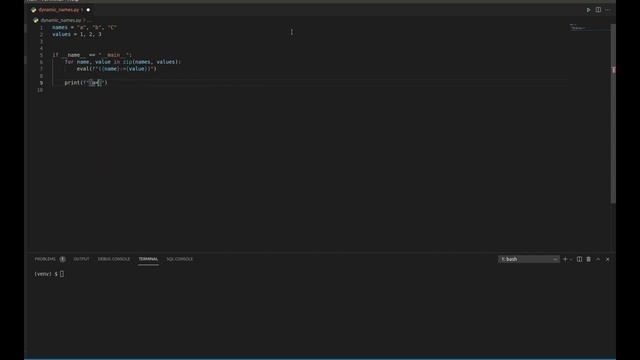The image size is (640, 360).
Task: Click the error marker in the overview ruler
Action: click(x=613, y=70)
